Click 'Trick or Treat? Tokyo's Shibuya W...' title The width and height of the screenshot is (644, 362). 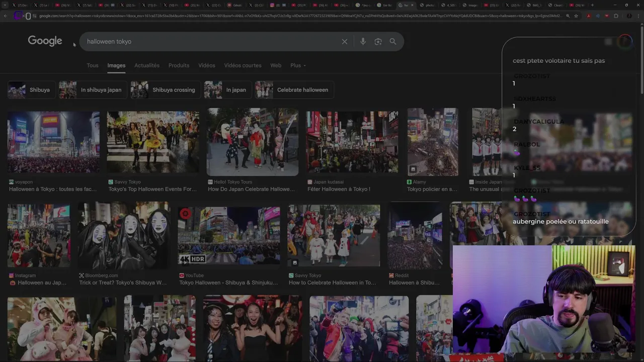coord(123,283)
